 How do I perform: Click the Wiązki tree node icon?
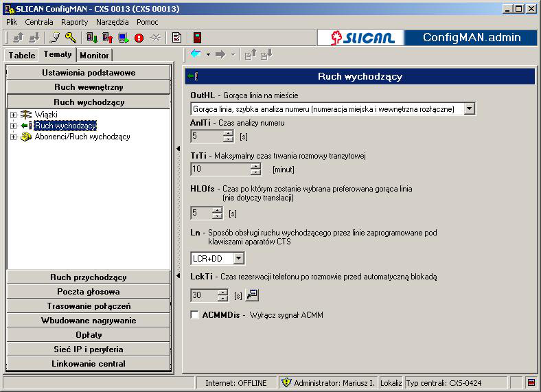pyautogui.click(x=25, y=115)
